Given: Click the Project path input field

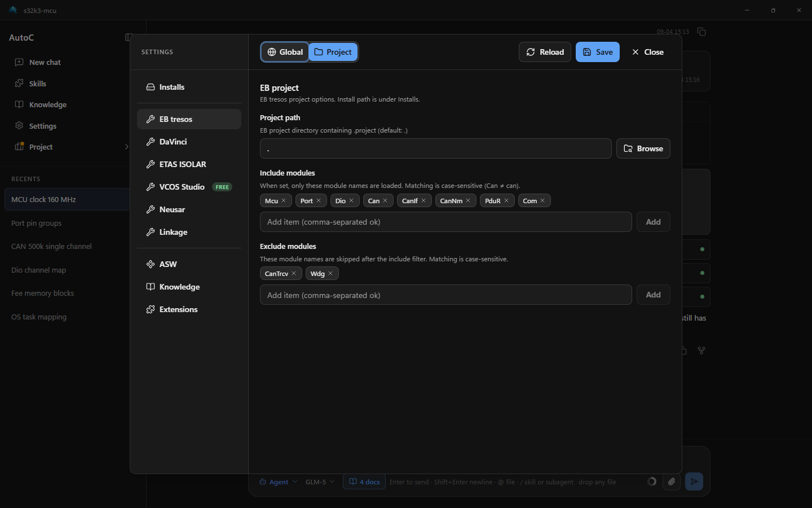Looking at the screenshot, I should [x=435, y=148].
